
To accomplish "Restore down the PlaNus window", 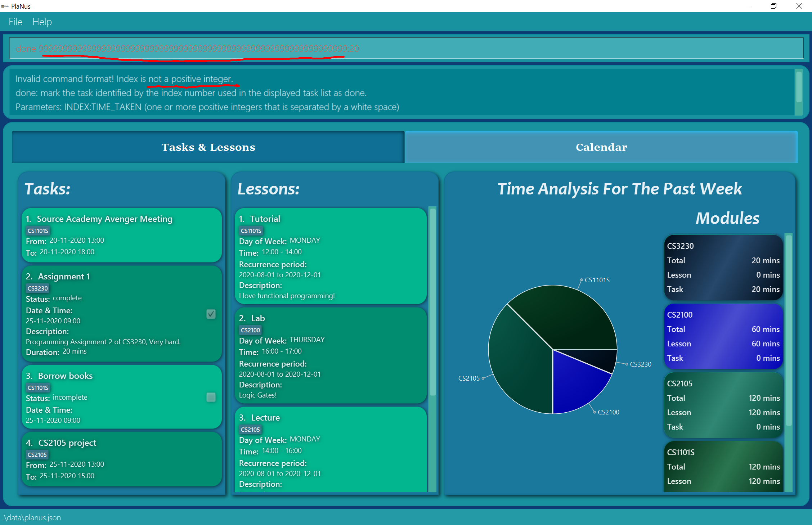I will pos(773,6).
